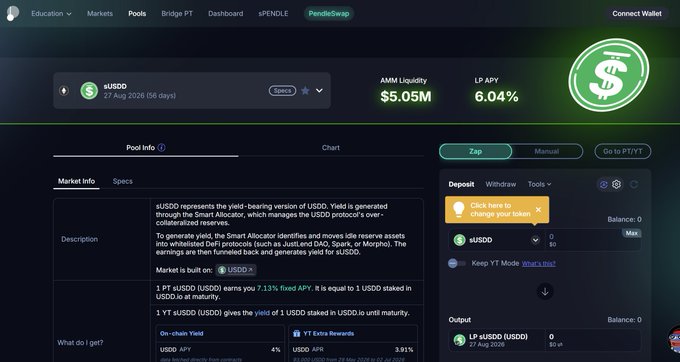Click the Pendle logo icon
The height and width of the screenshot is (362, 680).
click(13, 13)
